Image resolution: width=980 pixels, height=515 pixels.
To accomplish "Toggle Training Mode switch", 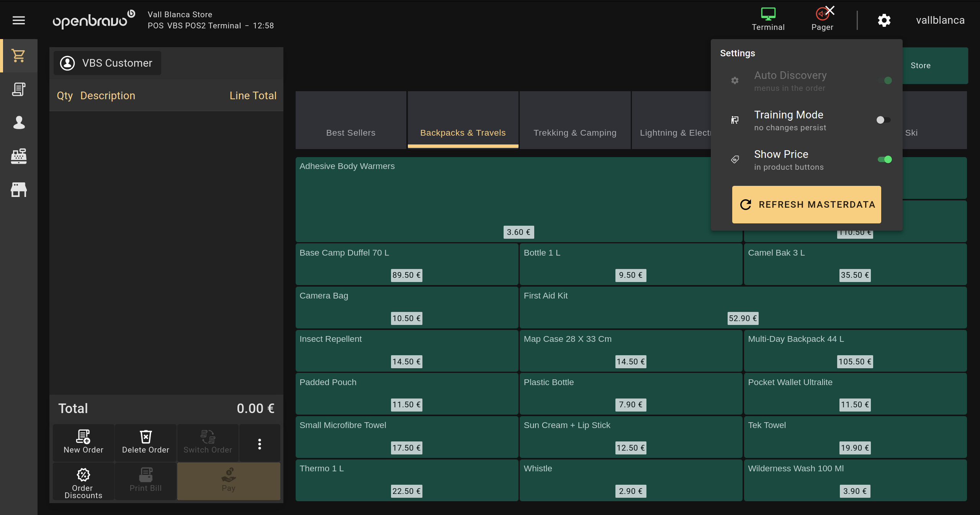I will pos(883,120).
